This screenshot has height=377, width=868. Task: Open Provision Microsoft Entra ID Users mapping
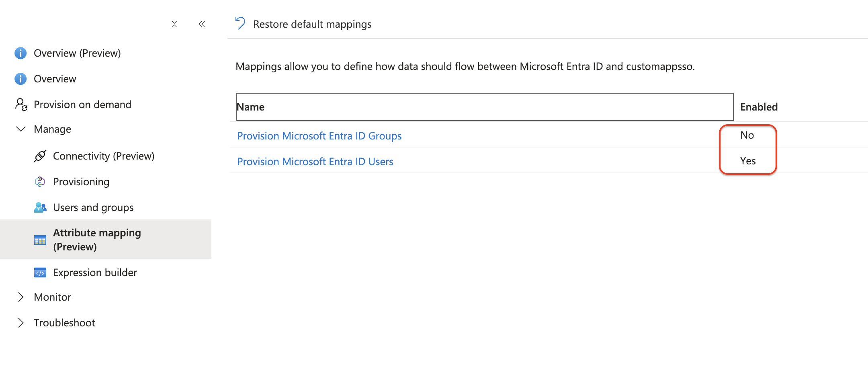point(315,162)
